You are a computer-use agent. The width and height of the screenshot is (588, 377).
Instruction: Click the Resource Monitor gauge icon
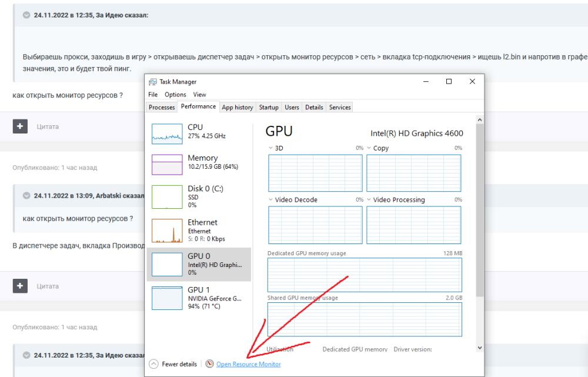(x=210, y=364)
